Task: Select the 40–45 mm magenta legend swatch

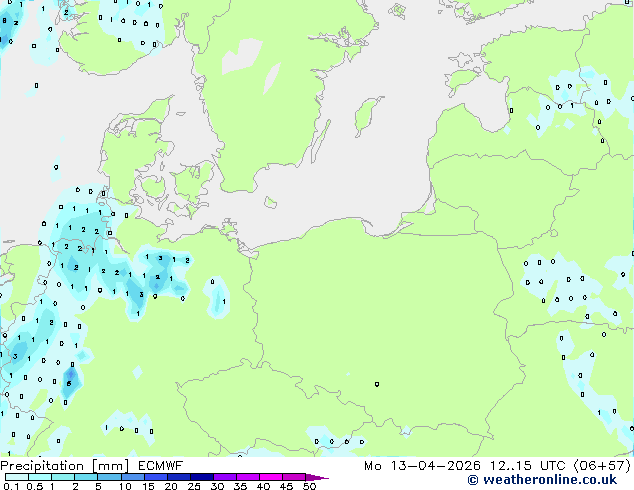Action: coord(271,477)
